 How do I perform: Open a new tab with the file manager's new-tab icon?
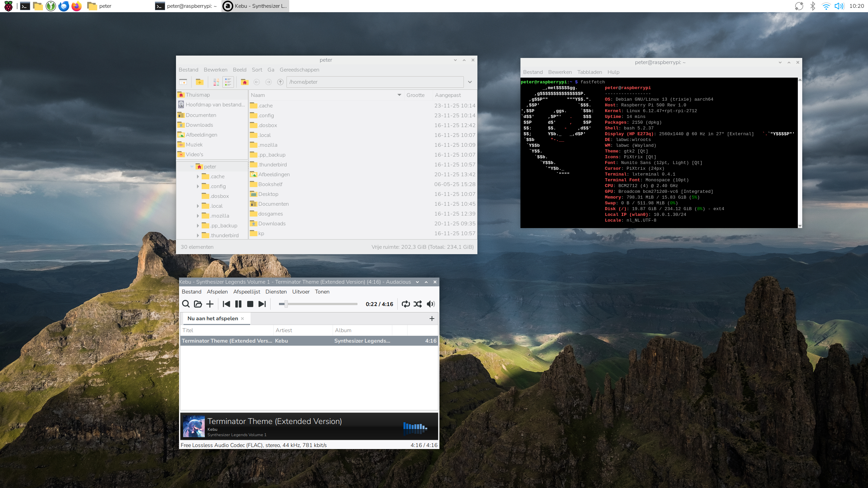pos(183,82)
